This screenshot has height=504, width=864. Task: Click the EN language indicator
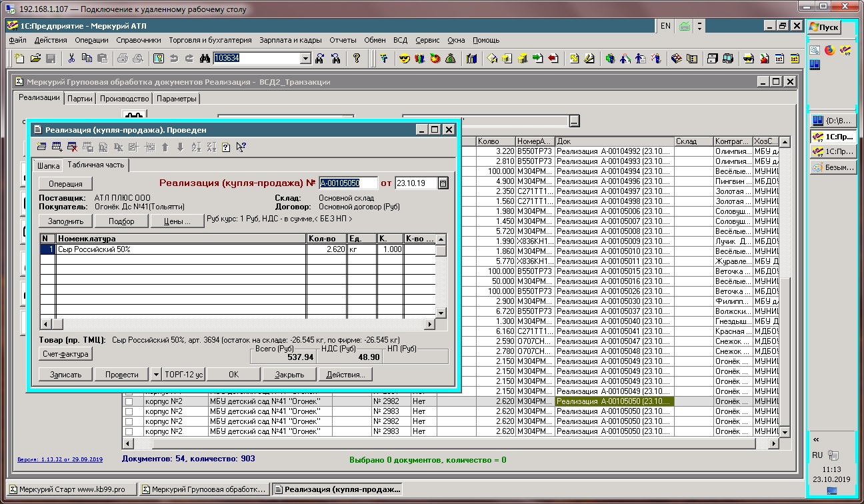coord(665,26)
